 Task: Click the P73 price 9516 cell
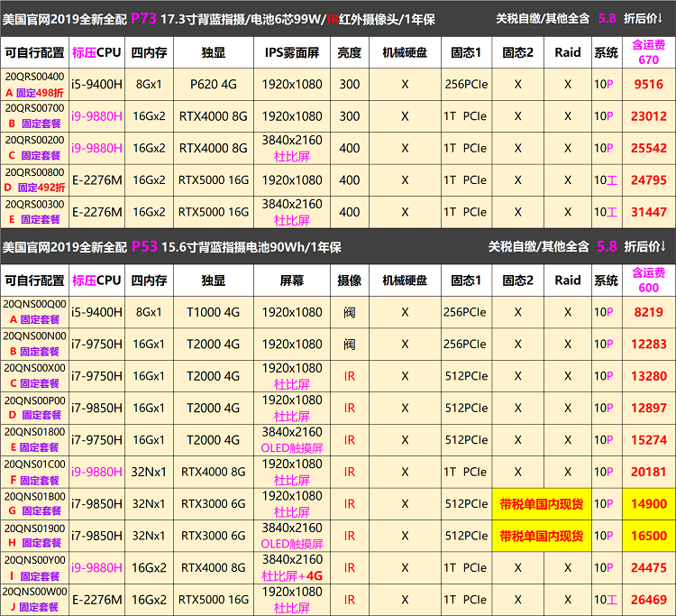[x=648, y=85]
